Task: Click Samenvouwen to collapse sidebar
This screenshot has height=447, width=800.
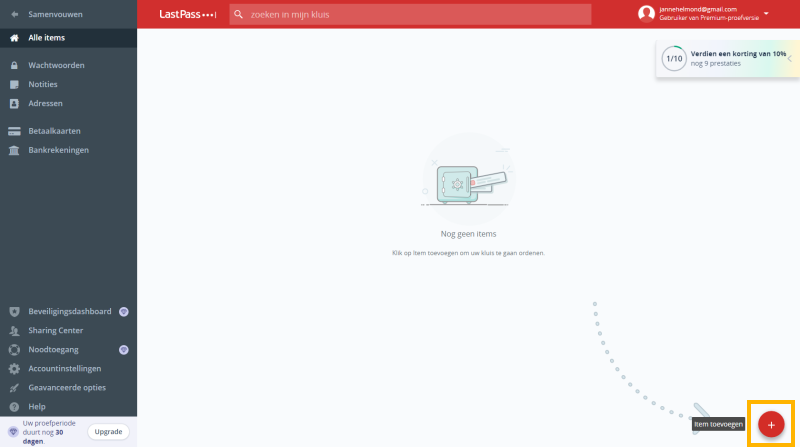Action: (x=55, y=14)
